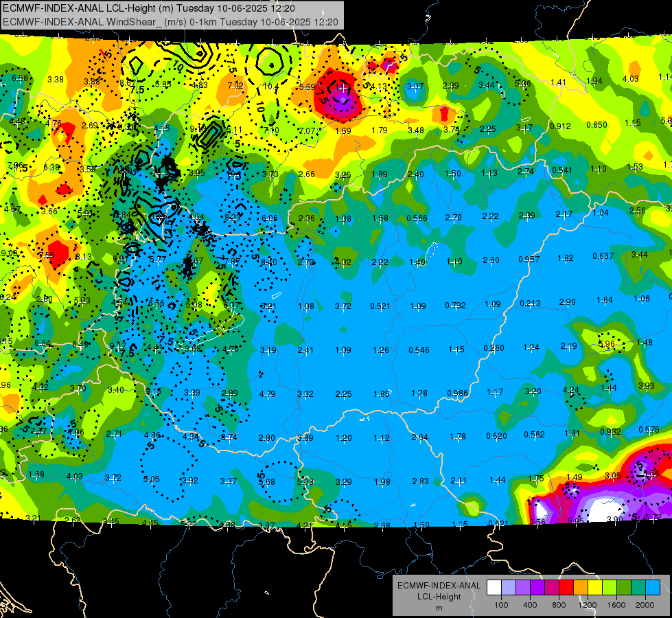
Task: Click the legend's LCL-Height label
Action: [x=439, y=597]
